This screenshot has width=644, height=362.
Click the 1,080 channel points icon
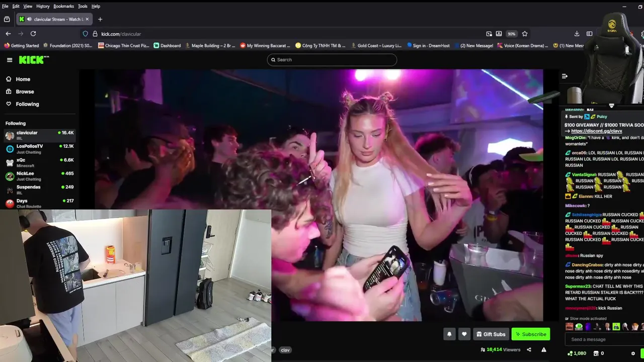click(x=577, y=353)
